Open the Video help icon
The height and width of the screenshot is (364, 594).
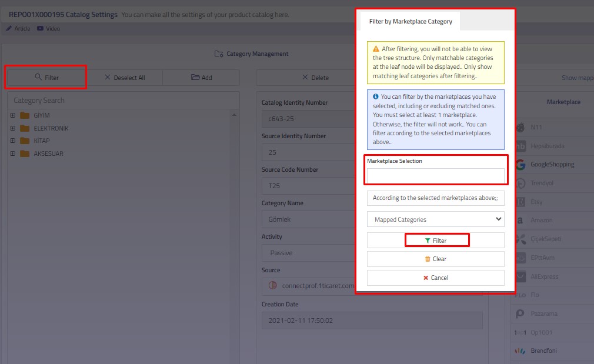pyautogui.click(x=41, y=28)
